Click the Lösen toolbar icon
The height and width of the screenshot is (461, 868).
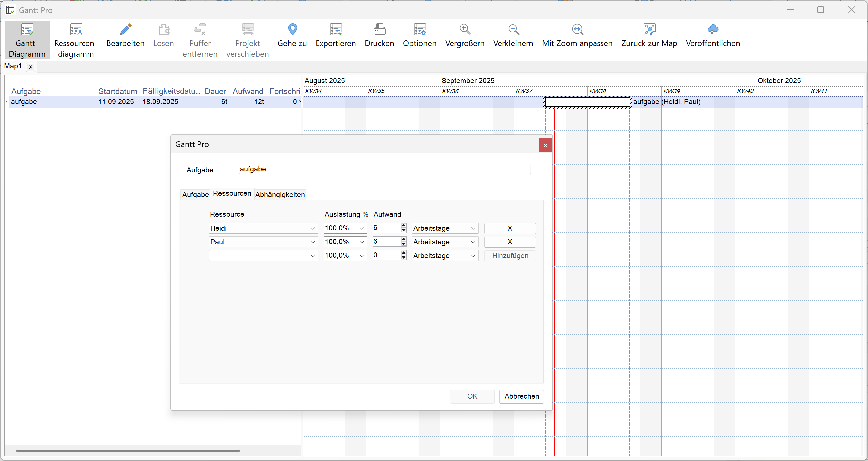click(164, 30)
